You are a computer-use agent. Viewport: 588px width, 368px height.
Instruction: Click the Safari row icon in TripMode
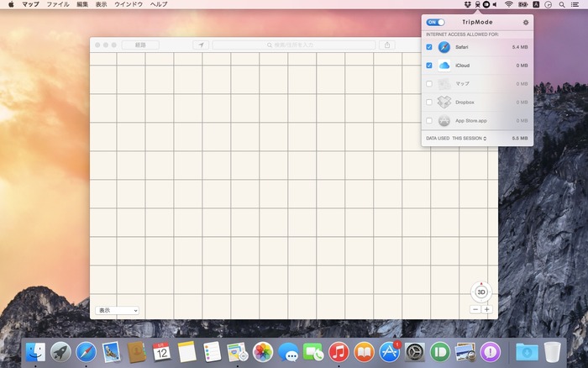pyautogui.click(x=444, y=47)
